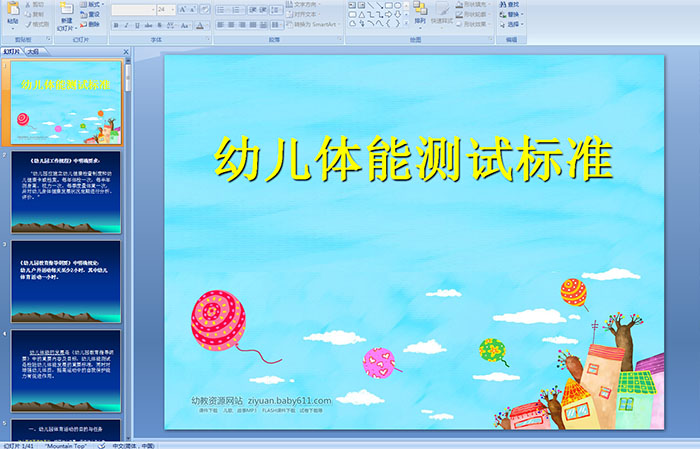Toggle Italic formatting
The width and height of the screenshot is (700, 449).
(x=127, y=25)
